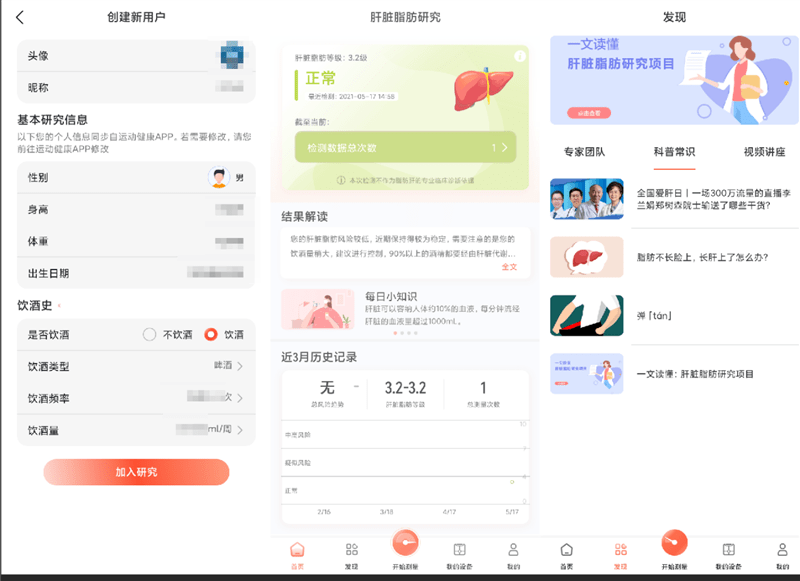Open 我的设备 on the 肝脏脂肪研究 screen
The width and height of the screenshot is (800, 581).
pos(459,555)
